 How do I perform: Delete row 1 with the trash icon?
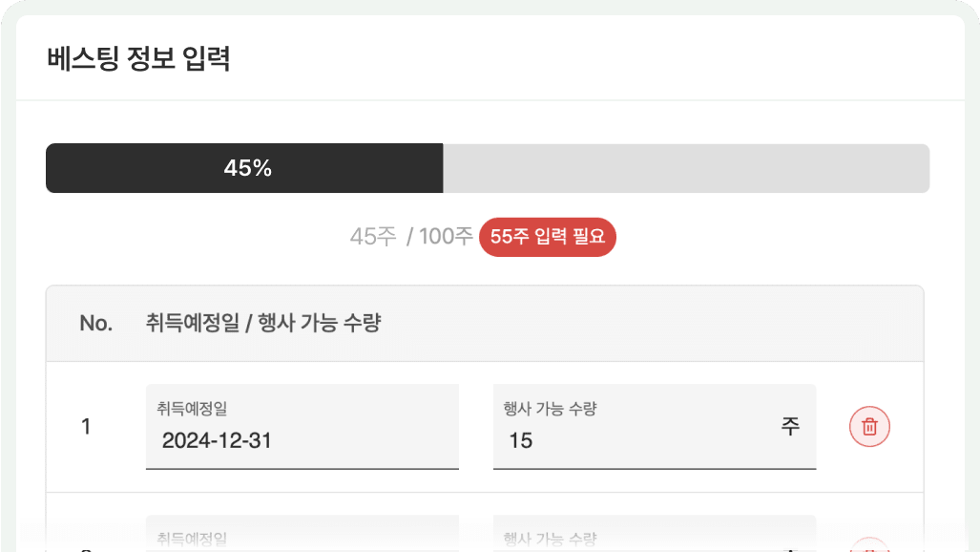click(869, 427)
